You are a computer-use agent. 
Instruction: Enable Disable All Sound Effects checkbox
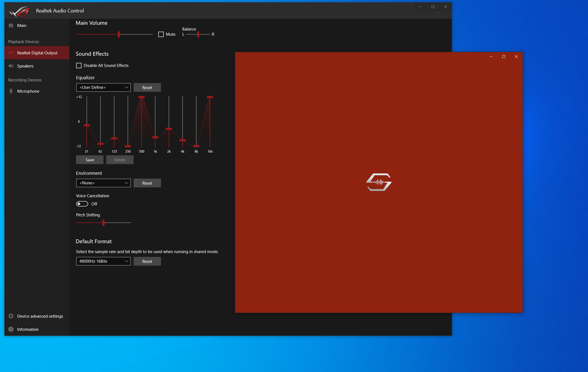(x=79, y=65)
